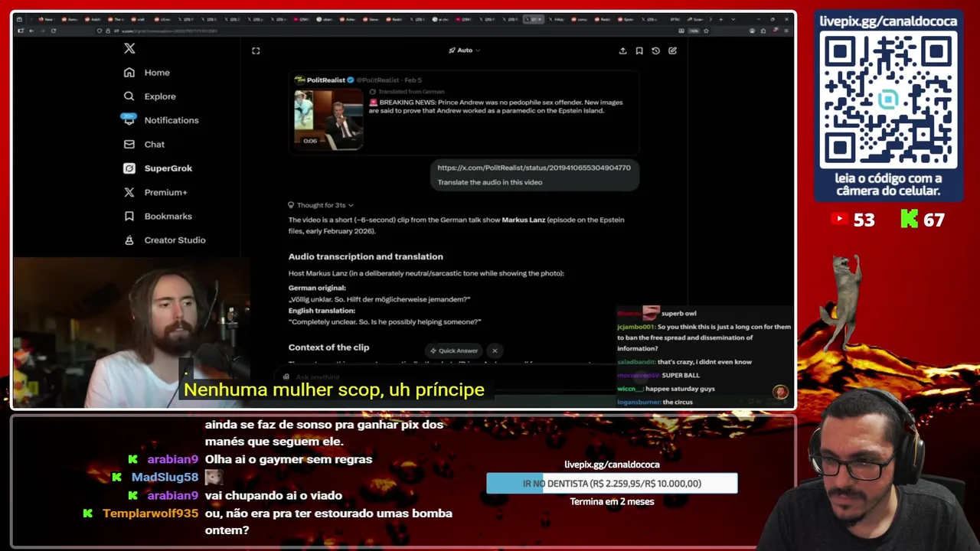The height and width of the screenshot is (551, 980).
Task: Toggle Grok fullscreen focus mode icon
Action: pyautogui.click(x=256, y=51)
